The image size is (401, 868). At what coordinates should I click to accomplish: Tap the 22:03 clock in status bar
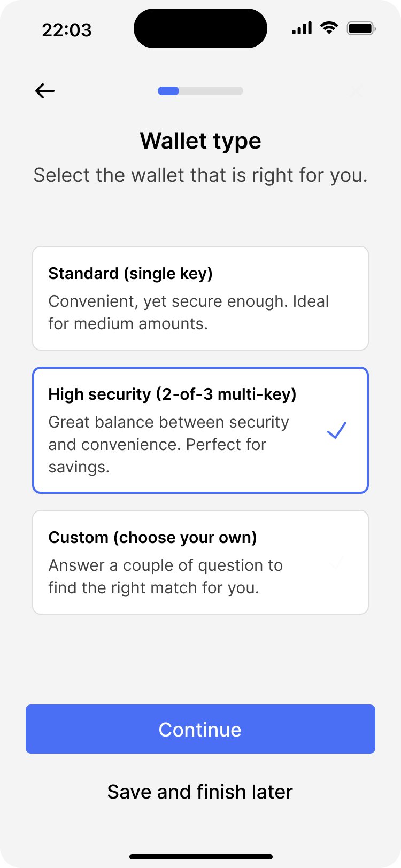67,30
